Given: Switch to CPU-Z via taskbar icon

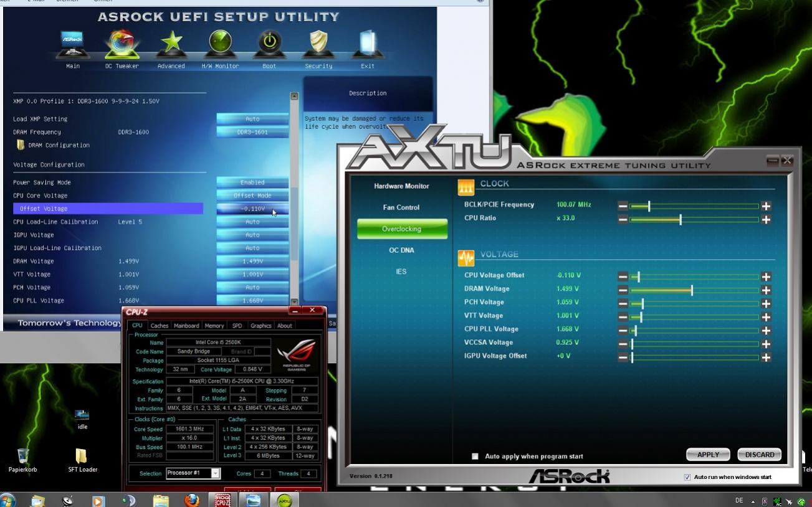Looking at the screenshot, I should (x=222, y=500).
